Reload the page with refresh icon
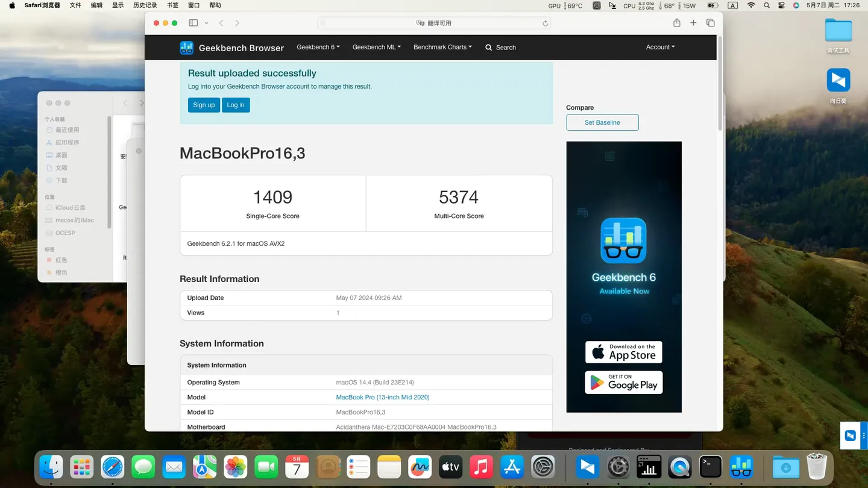 545,23
